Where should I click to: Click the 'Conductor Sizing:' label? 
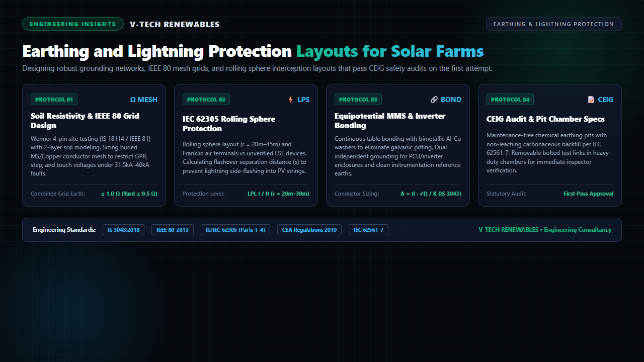357,194
